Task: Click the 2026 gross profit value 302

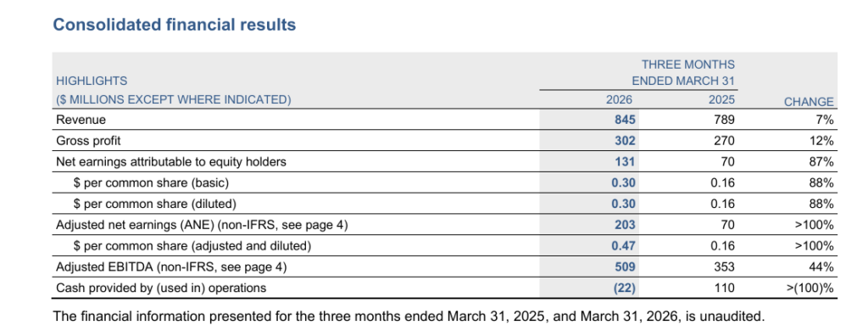Action: [625, 141]
